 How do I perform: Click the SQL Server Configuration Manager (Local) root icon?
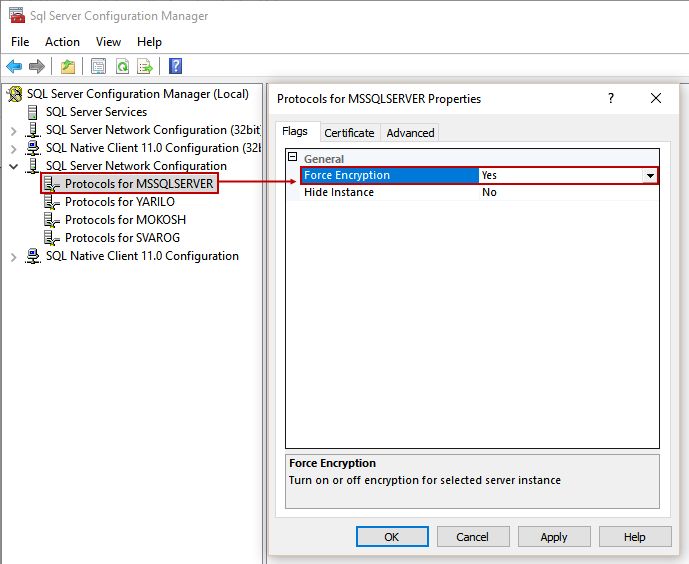tap(15, 94)
